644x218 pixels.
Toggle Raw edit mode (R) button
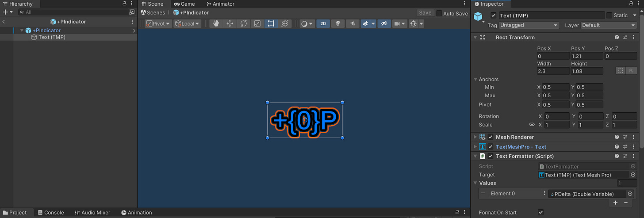(631, 71)
